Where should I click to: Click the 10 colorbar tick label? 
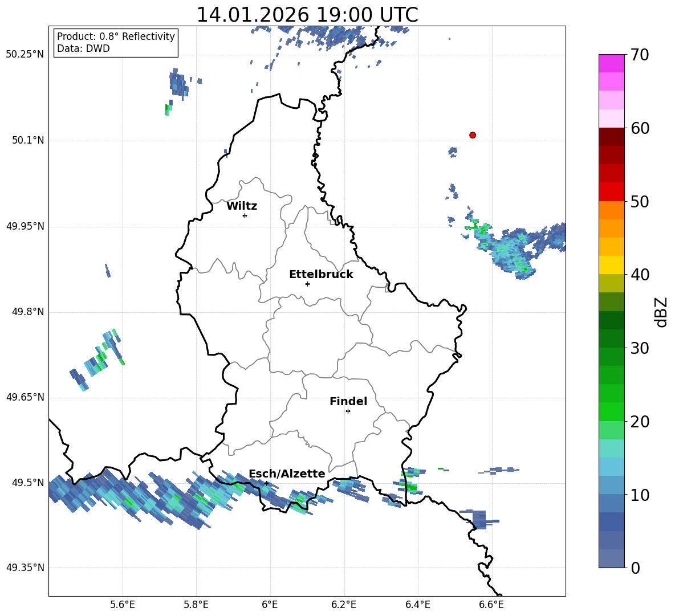(640, 495)
